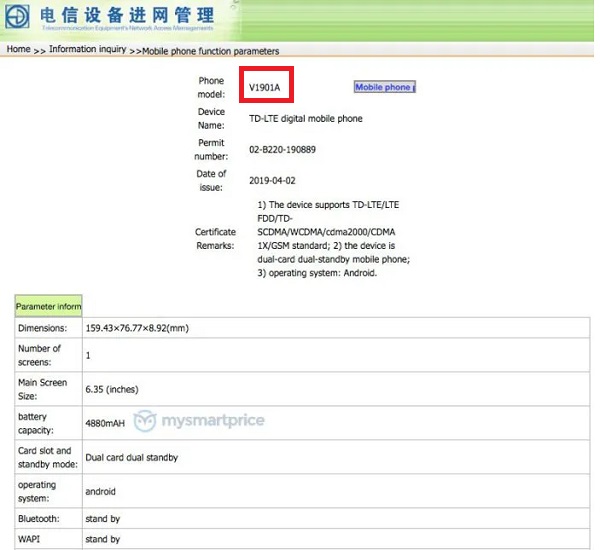Select device name TD-LTE digital mobile phone
This screenshot has height=550, width=600.
click(305, 118)
